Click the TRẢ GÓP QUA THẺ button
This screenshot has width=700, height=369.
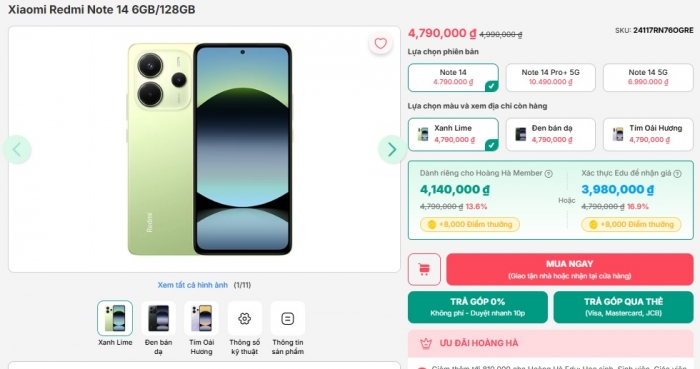[x=623, y=307]
